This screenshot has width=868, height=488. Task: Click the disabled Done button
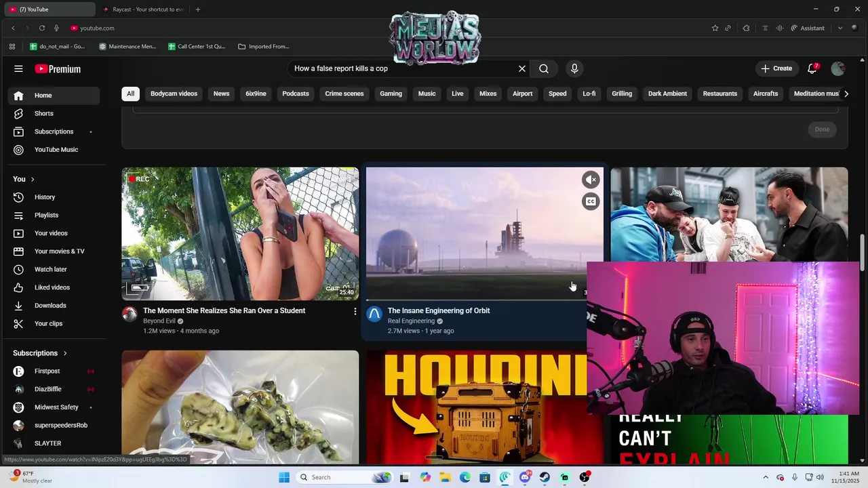[822, 129]
